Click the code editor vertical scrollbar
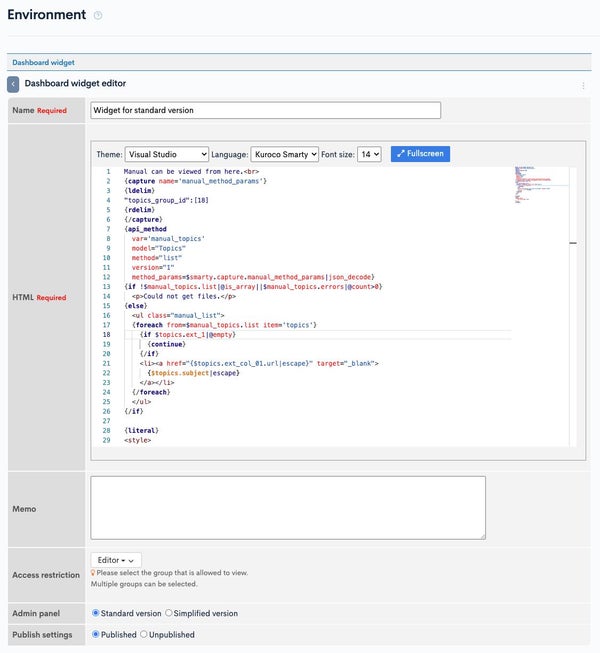The height and width of the screenshot is (653, 600). [573, 307]
